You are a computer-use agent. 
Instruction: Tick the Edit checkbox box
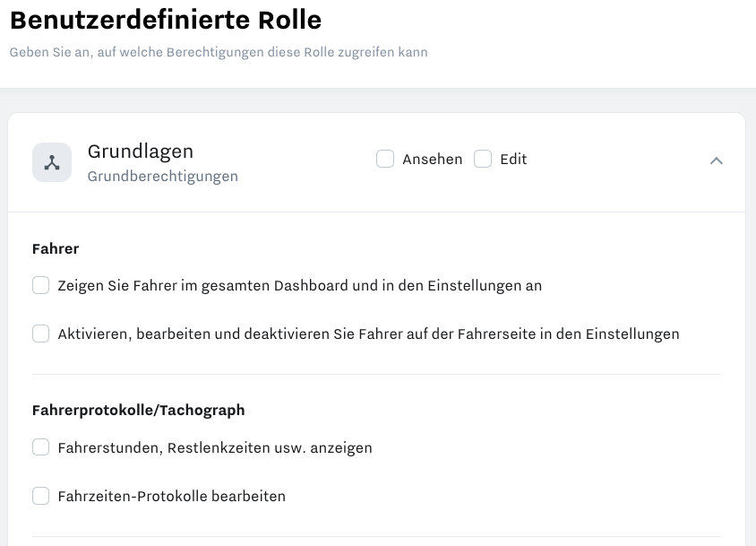click(483, 160)
